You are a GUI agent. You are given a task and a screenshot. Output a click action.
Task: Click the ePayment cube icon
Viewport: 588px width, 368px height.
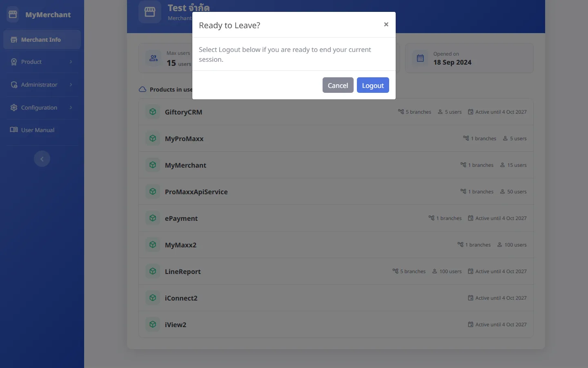[x=153, y=218]
